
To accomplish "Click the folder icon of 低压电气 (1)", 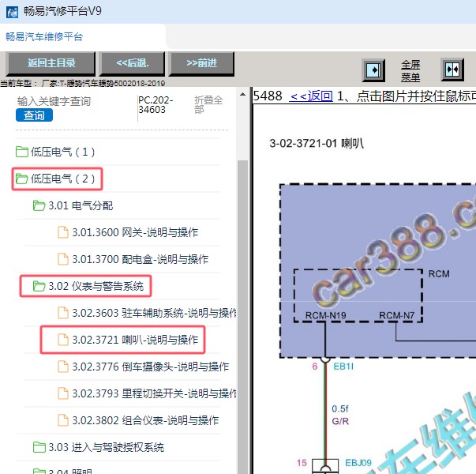I will click(22, 152).
